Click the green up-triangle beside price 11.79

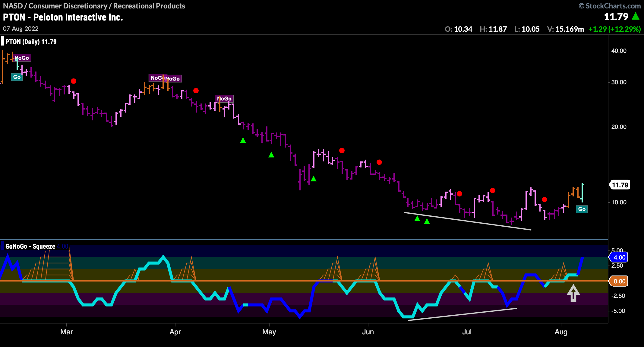[x=636, y=16]
